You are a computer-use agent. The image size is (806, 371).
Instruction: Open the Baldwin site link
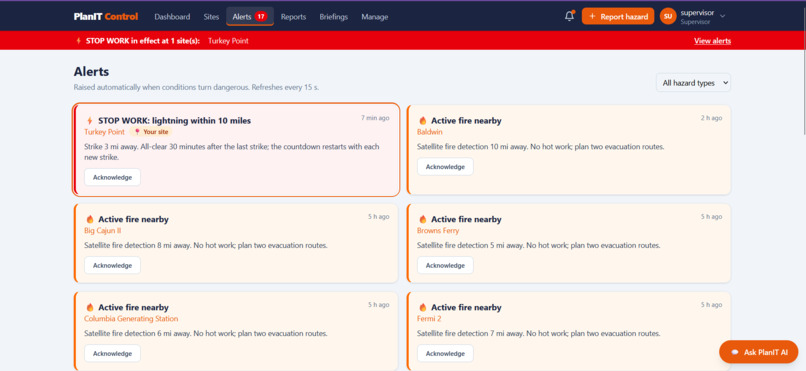tap(430, 132)
